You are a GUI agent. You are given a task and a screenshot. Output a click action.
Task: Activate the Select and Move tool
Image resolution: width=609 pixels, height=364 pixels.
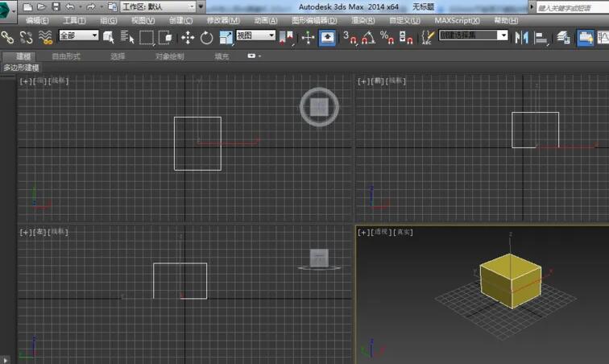click(188, 37)
